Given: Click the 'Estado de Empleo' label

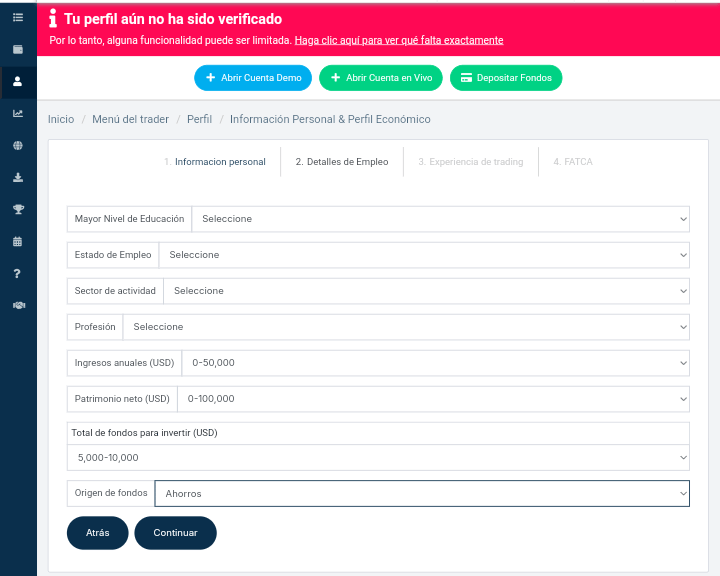Looking at the screenshot, I should (x=113, y=255).
